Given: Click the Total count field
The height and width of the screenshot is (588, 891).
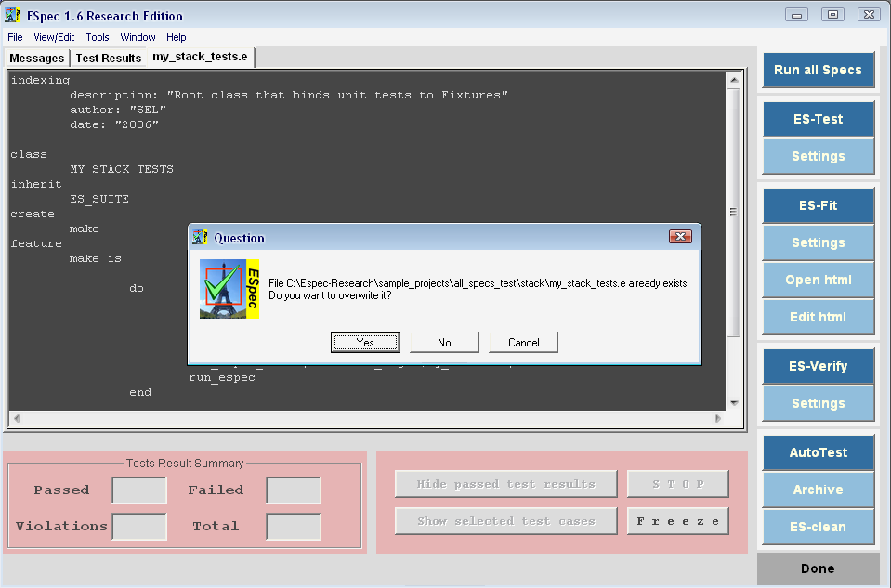Looking at the screenshot, I should tap(294, 527).
